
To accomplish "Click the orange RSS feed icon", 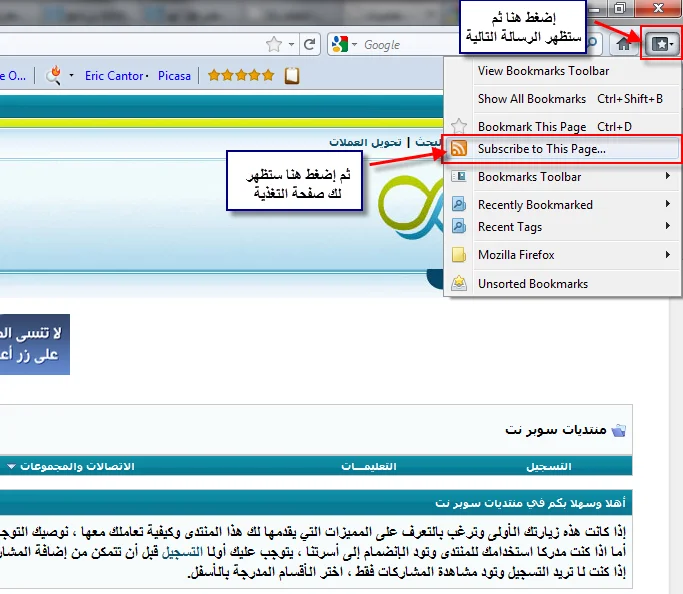I will (x=459, y=149).
